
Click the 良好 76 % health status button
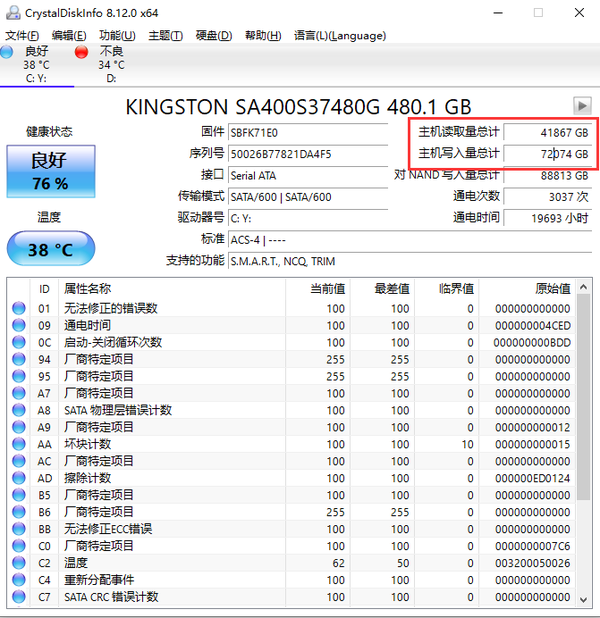(x=50, y=171)
